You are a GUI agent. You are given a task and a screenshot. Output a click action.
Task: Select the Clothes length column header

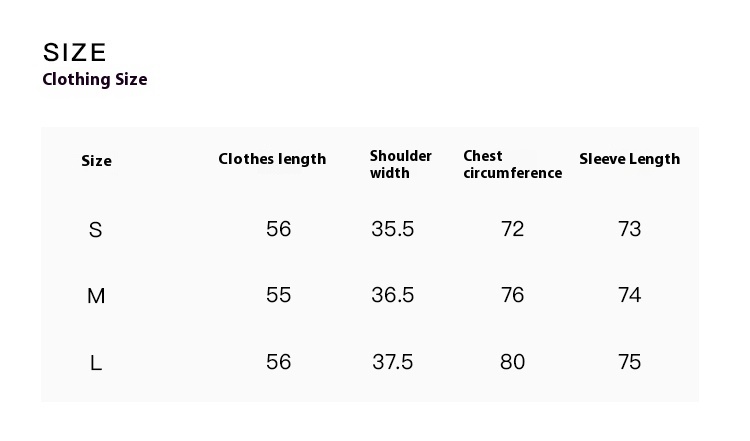272,159
